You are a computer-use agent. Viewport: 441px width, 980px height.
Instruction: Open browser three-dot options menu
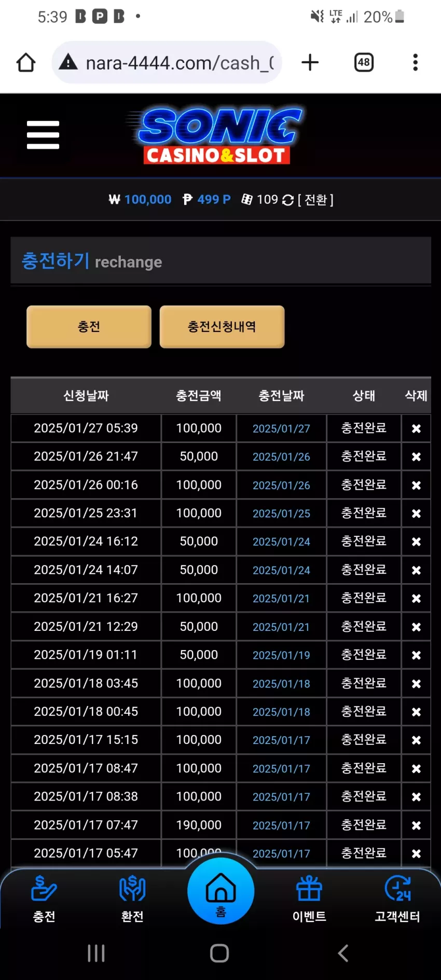[x=415, y=62]
